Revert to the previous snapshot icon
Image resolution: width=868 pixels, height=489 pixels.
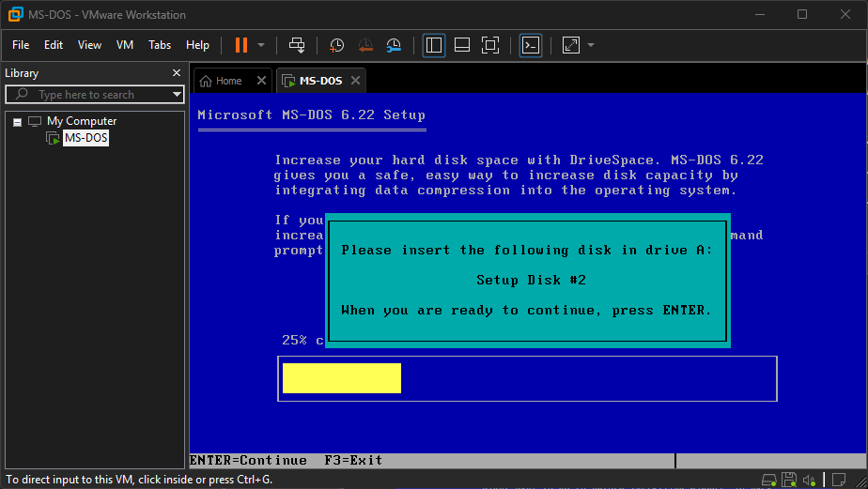coord(365,45)
